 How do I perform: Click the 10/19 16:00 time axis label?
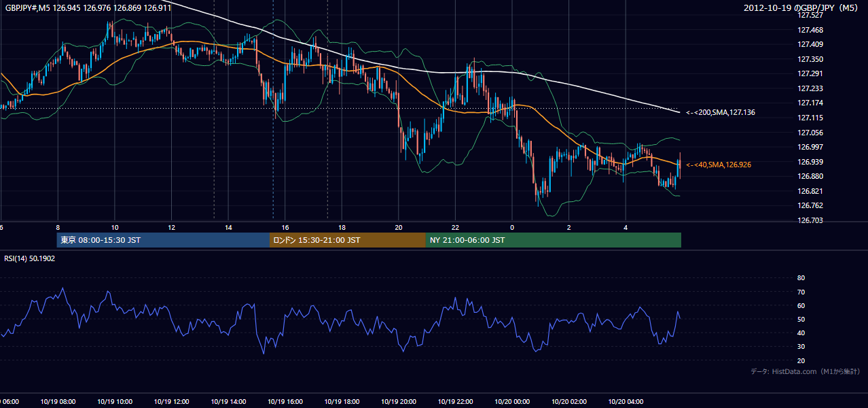[285, 401]
